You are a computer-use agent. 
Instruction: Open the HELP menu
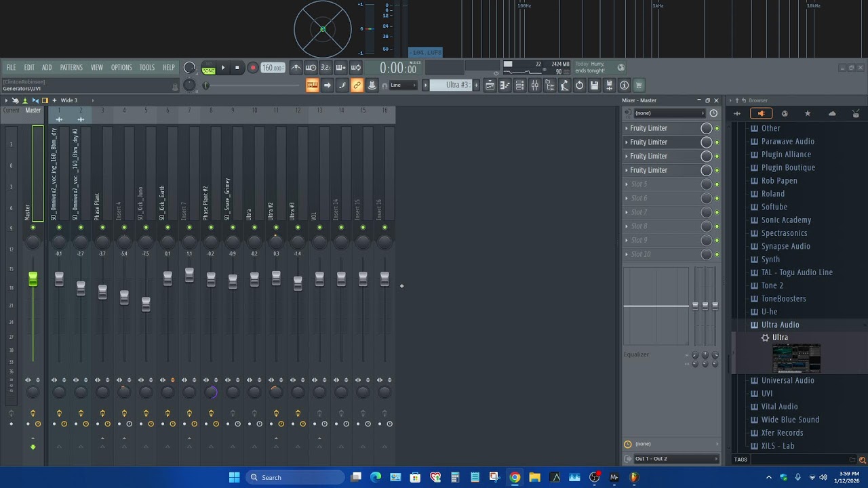point(169,68)
